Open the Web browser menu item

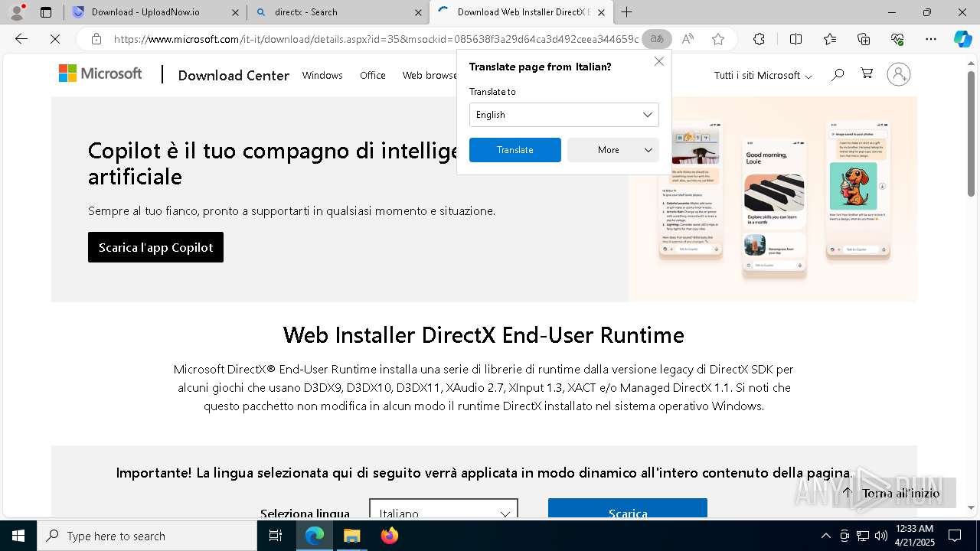click(x=430, y=75)
